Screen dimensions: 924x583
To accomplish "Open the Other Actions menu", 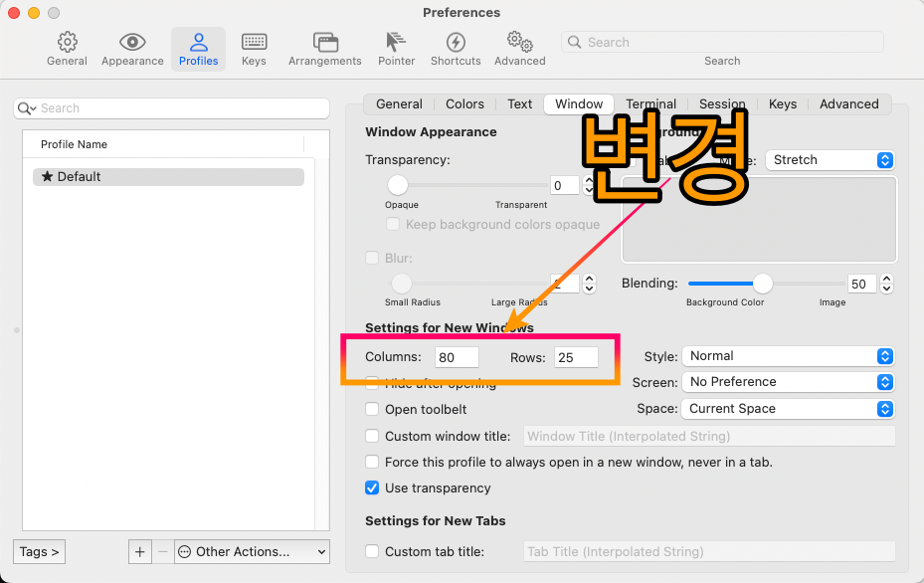I will [252, 552].
